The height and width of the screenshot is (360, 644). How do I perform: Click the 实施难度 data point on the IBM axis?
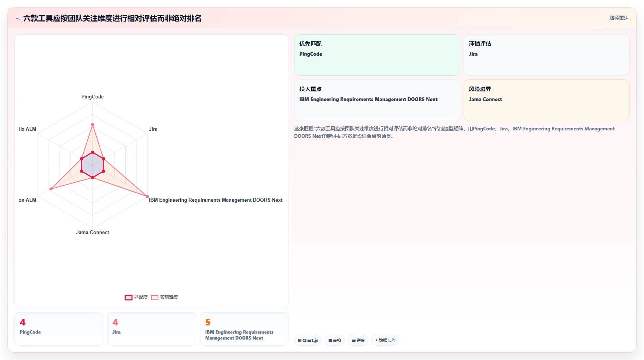[x=147, y=197]
